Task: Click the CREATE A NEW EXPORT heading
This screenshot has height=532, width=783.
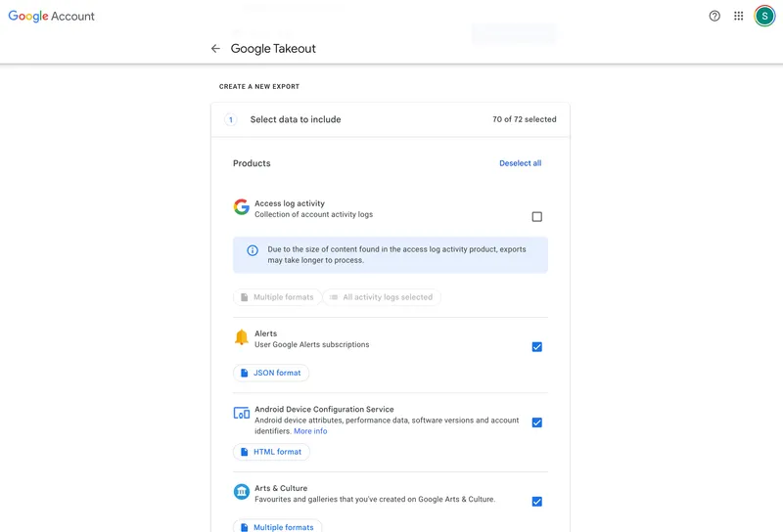Action: pos(259,86)
